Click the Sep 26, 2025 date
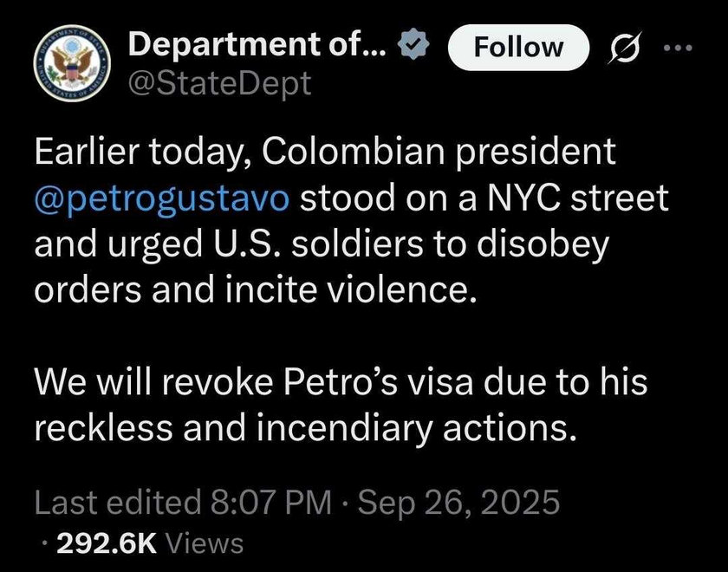This screenshot has height=572, width=728. tap(458, 502)
